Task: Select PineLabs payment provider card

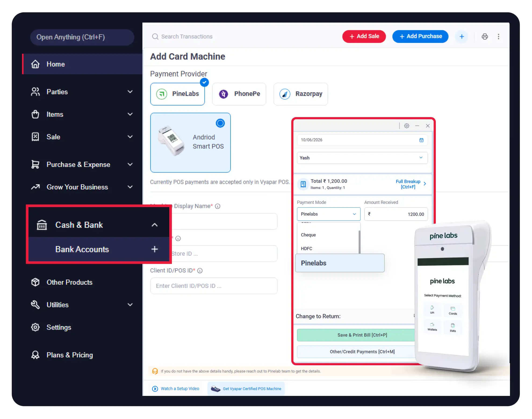Action: [178, 94]
